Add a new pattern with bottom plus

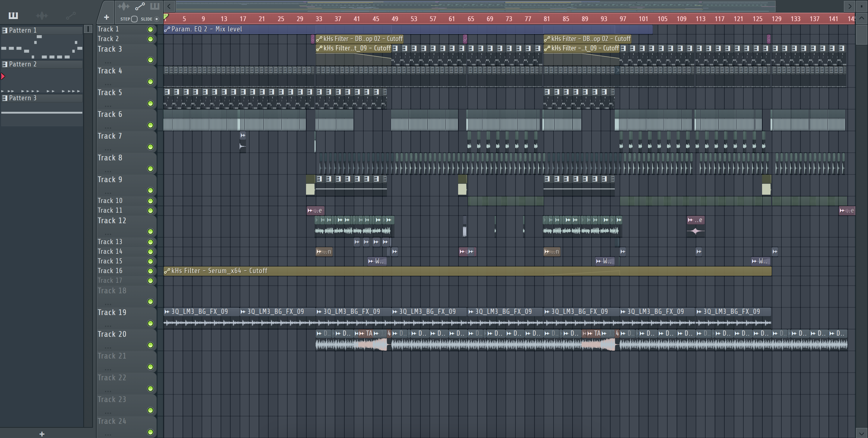(x=42, y=434)
